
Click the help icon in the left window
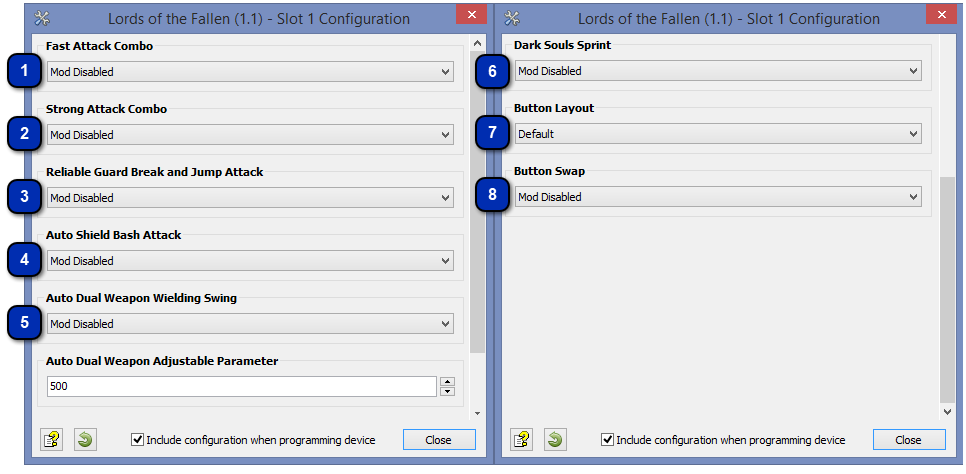[52, 439]
